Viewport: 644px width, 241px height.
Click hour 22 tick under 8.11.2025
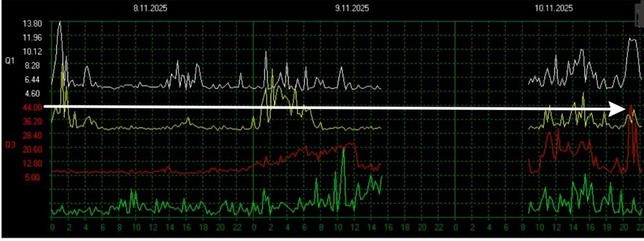tap(237, 227)
